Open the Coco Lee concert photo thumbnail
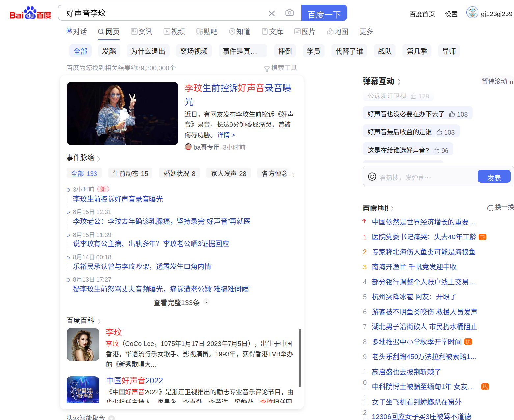The width and height of the screenshot is (514, 420). click(x=122, y=113)
